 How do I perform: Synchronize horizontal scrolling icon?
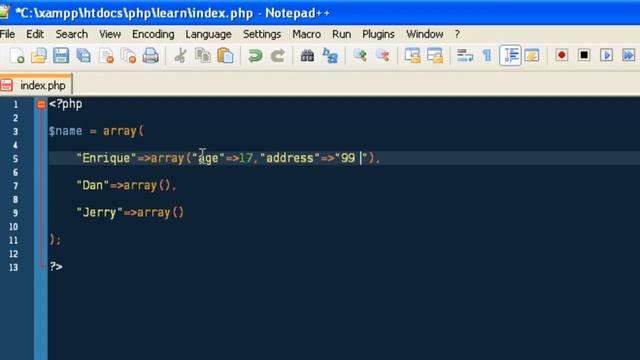point(435,56)
